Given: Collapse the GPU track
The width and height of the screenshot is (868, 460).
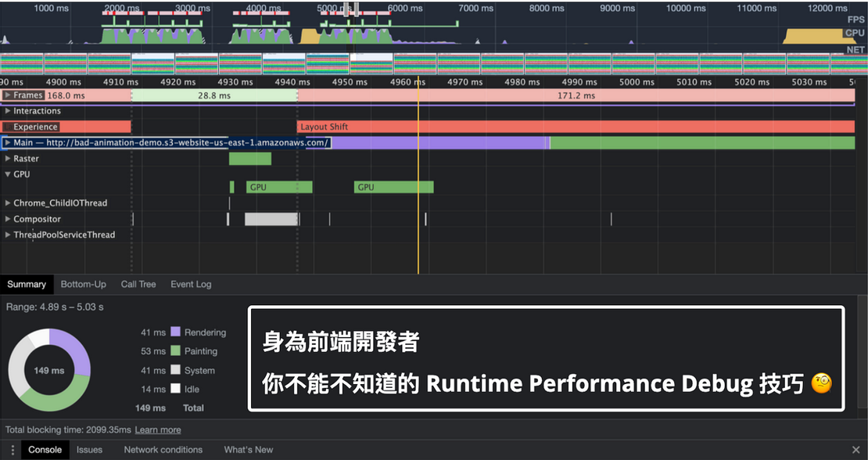Looking at the screenshot, I should click(x=8, y=174).
